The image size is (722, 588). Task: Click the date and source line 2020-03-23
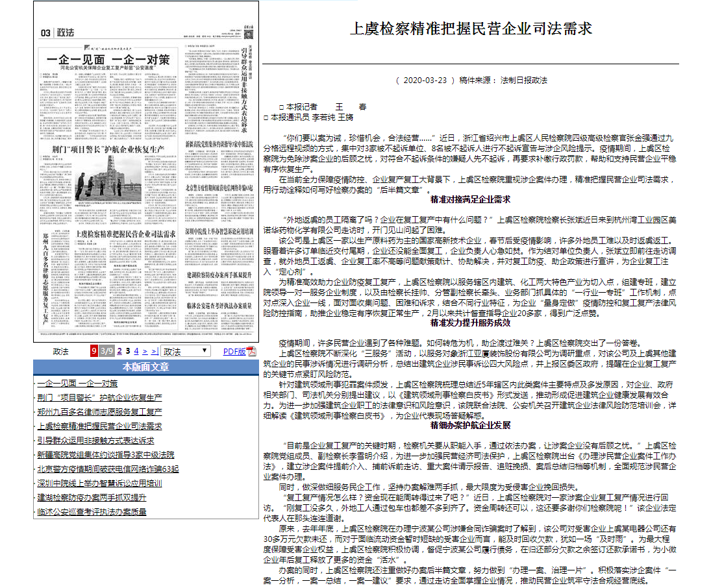pos(471,80)
